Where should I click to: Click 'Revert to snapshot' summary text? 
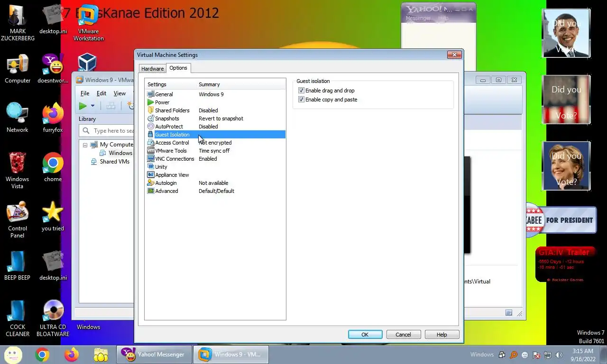(x=221, y=118)
